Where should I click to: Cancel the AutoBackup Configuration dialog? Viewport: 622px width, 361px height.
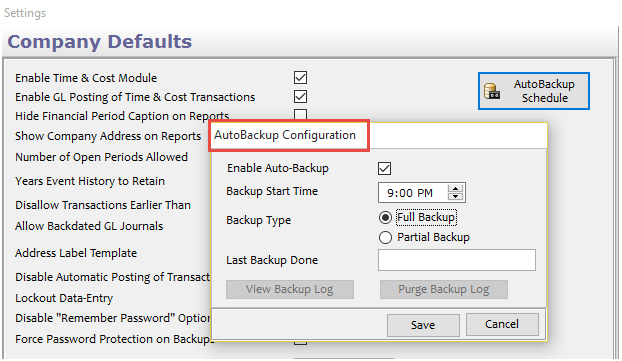point(502,324)
